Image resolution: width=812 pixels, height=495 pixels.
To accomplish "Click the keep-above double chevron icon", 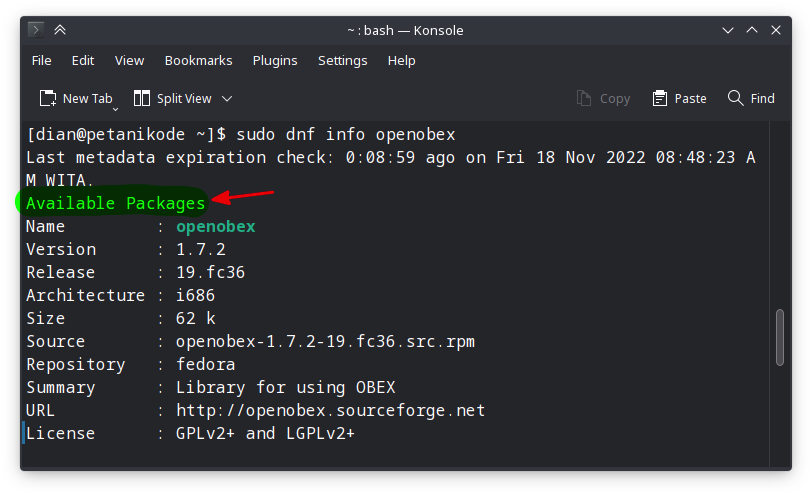I will click(x=60, y=30).
